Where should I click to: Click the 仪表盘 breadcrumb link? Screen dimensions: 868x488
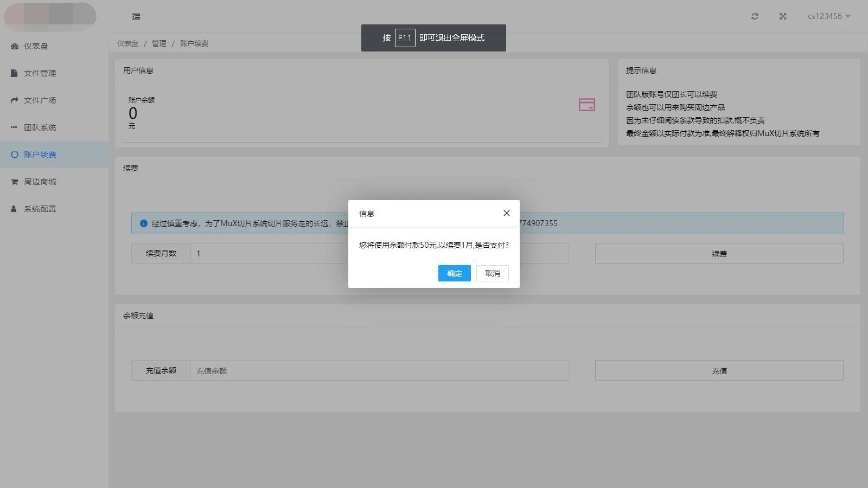coord(127,43)
